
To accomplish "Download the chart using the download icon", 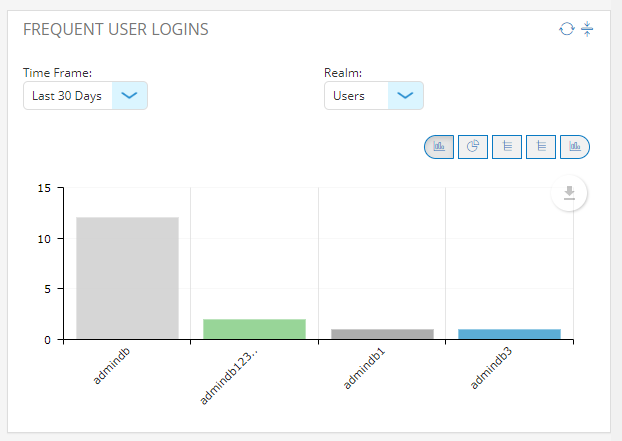I will tap(569, 193).
